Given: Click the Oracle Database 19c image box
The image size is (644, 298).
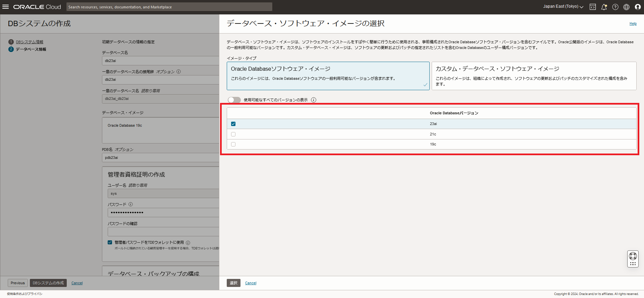Looking at the screenshot, I should point(161,130).
